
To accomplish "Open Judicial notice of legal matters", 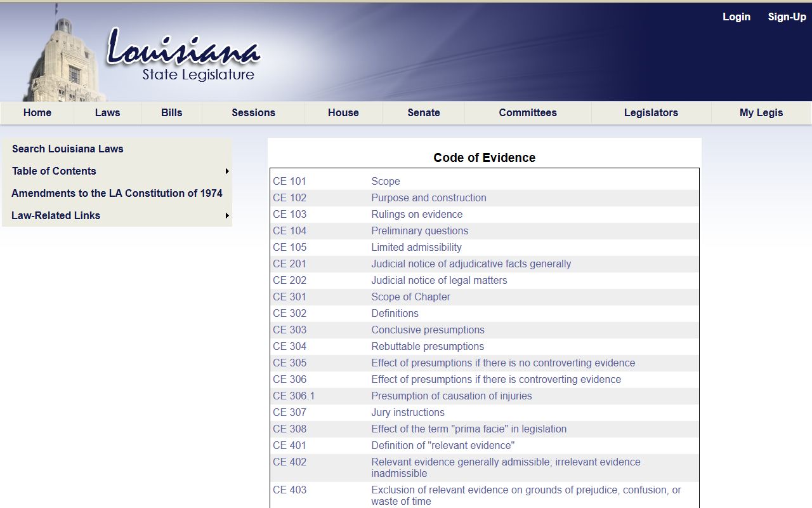I will 439,281.
